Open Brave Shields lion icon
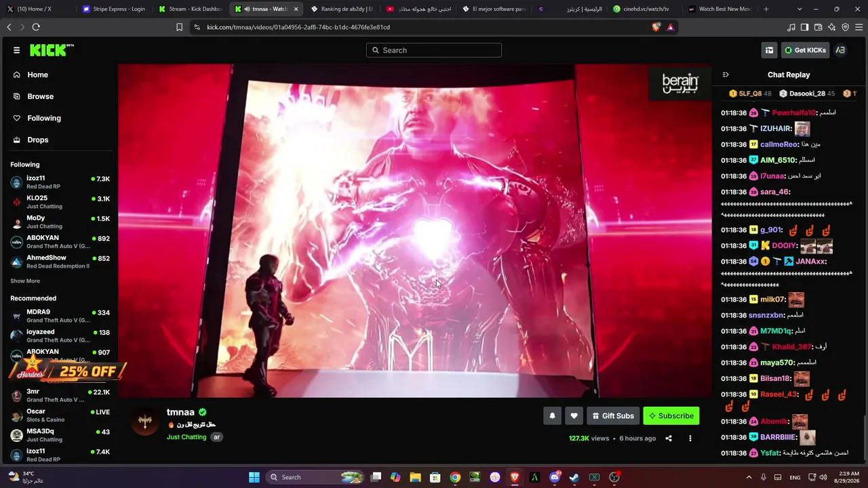The height and width of the screenshot is (488, 868). coord(656,27)
